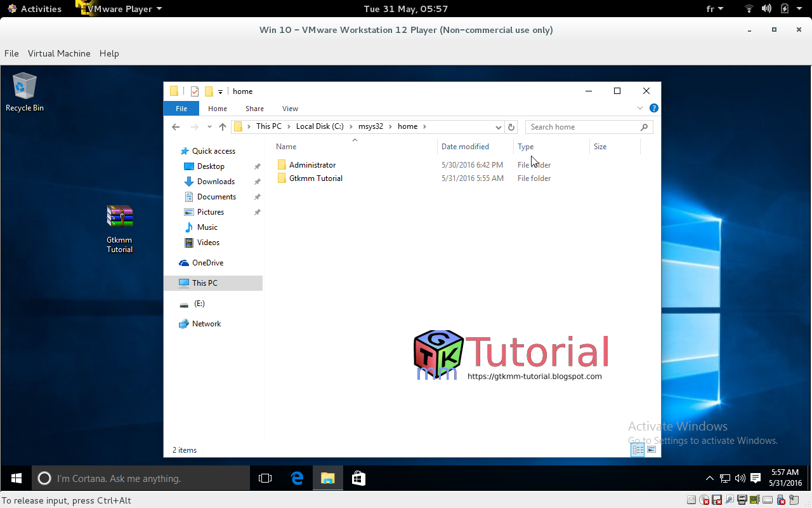
Task: Switch to the Share ribbon tab
Action: [x=254, y=109]
